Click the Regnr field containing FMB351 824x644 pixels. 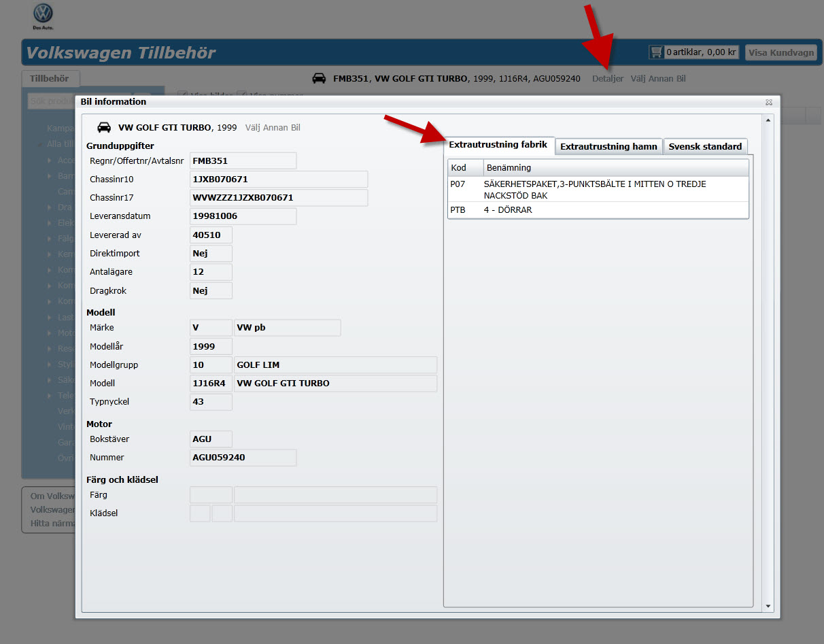243,161
